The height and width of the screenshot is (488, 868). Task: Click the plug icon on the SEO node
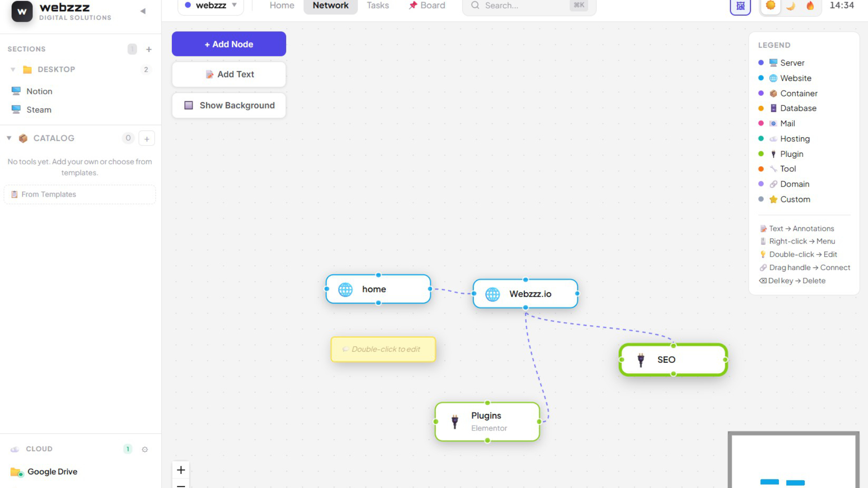[641, 360]
